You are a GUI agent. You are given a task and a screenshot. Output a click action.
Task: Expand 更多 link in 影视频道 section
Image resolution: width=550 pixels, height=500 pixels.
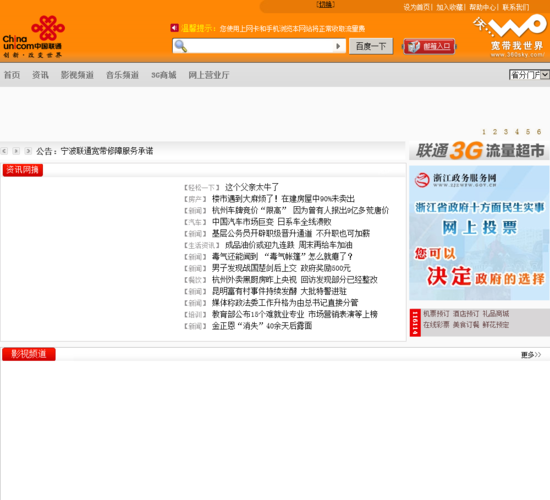[x=531, y=355]
